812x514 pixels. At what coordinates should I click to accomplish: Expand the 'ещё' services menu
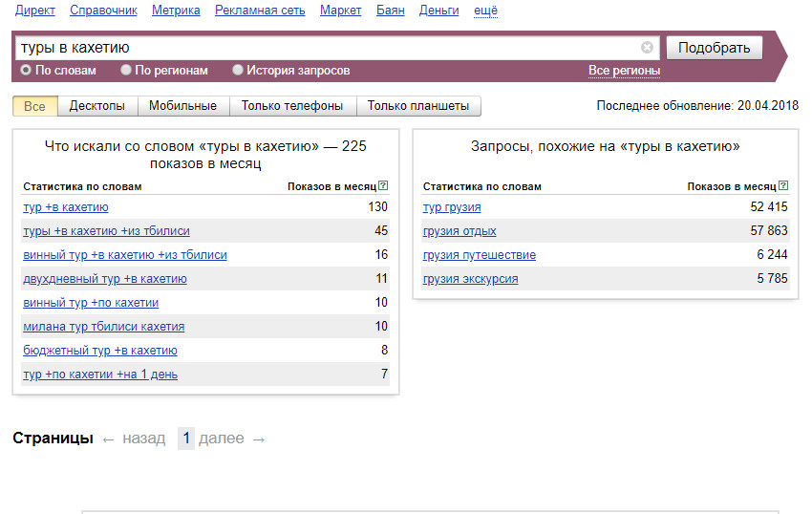click(485, 10)
